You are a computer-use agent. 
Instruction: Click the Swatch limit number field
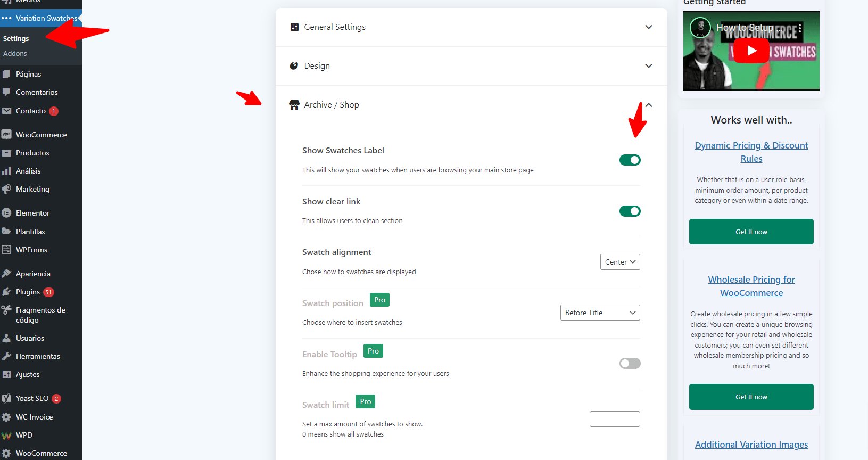[615, 419]
